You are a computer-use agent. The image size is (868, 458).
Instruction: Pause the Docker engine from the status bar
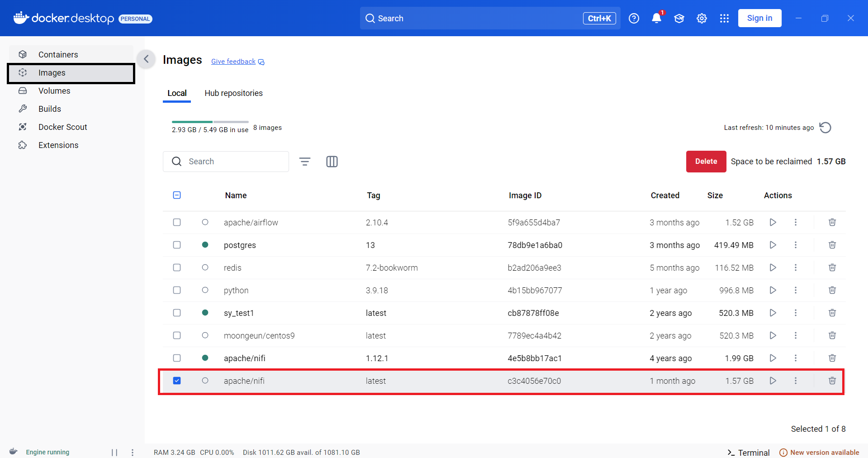tap(114, 452)
